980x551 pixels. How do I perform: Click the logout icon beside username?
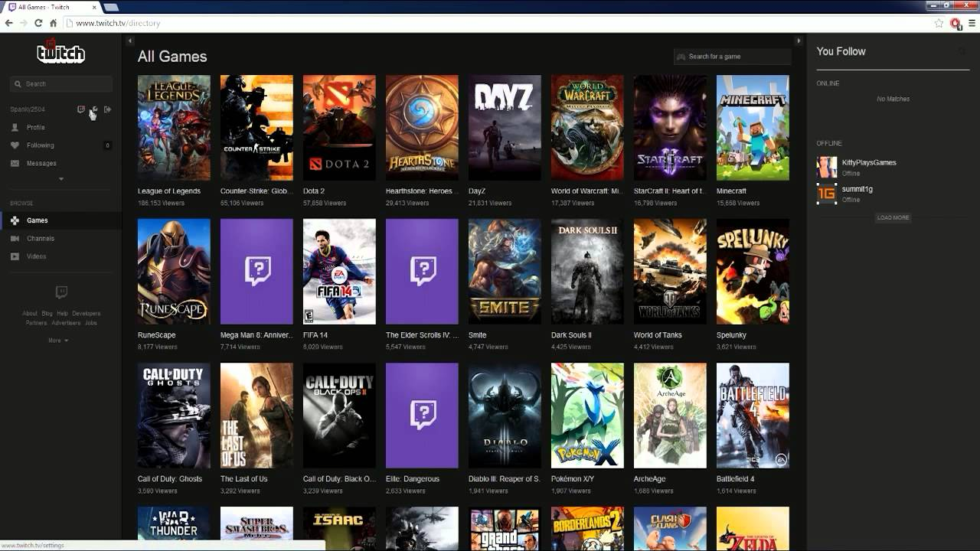pos(107,109)
